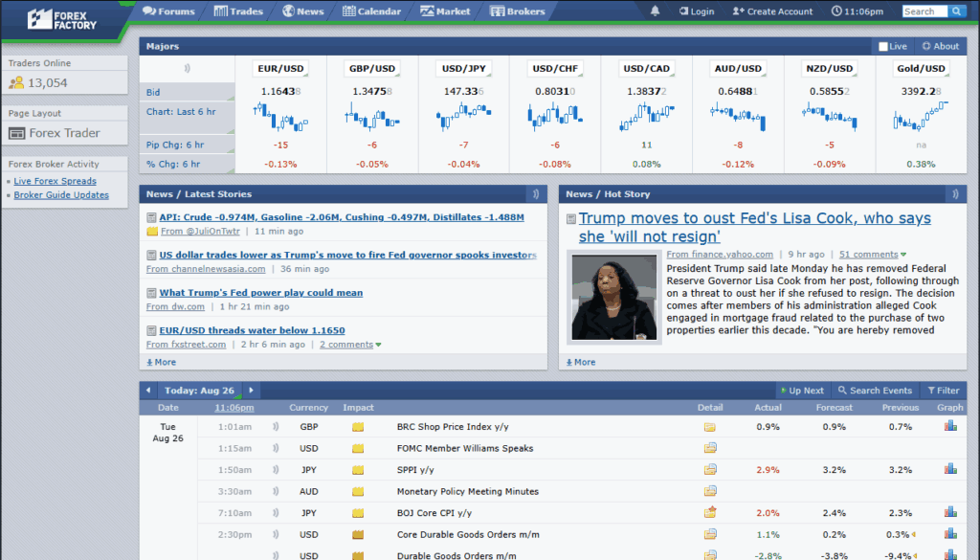980x560 pixels.
Task: Open graph for BOJ Core CPI y/y
Action: (950, 512)
